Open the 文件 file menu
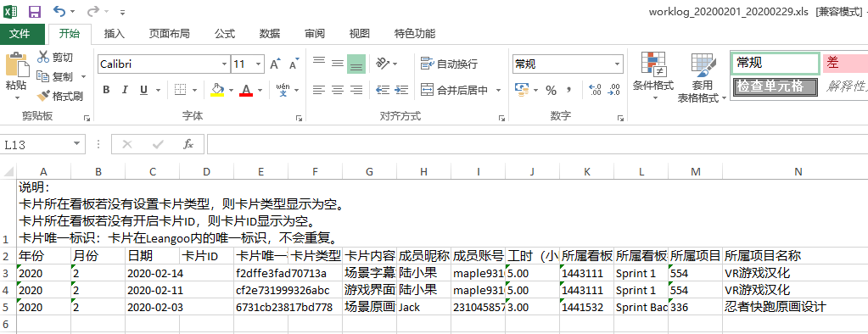Screen dimensions: 868x334 point(20,34)
